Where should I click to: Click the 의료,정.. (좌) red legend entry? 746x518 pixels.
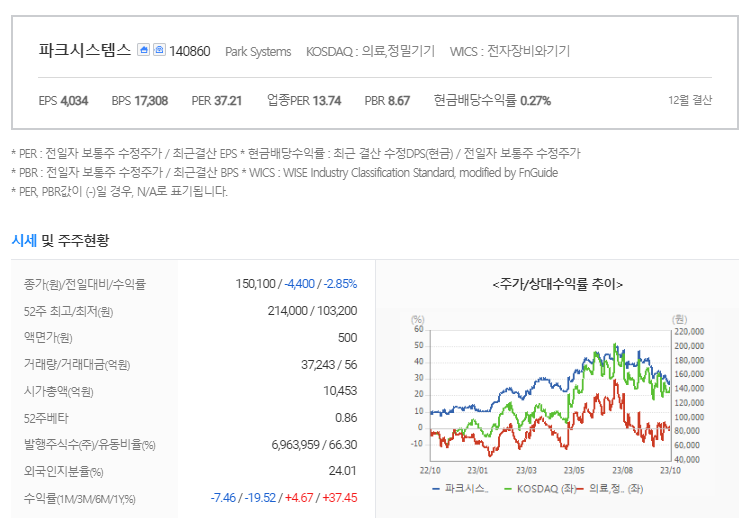610,489
